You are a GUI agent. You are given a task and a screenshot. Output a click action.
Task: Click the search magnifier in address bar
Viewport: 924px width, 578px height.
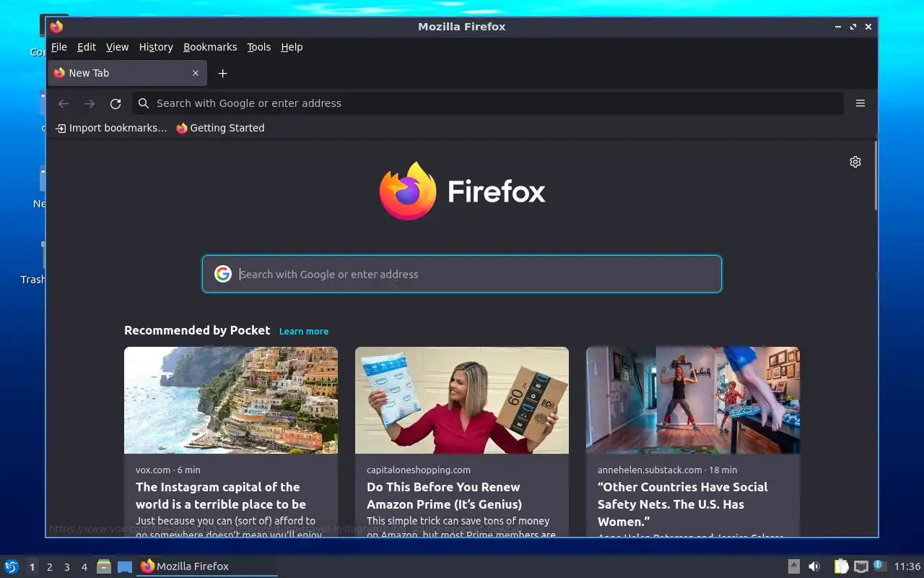(x=144, y=103)
